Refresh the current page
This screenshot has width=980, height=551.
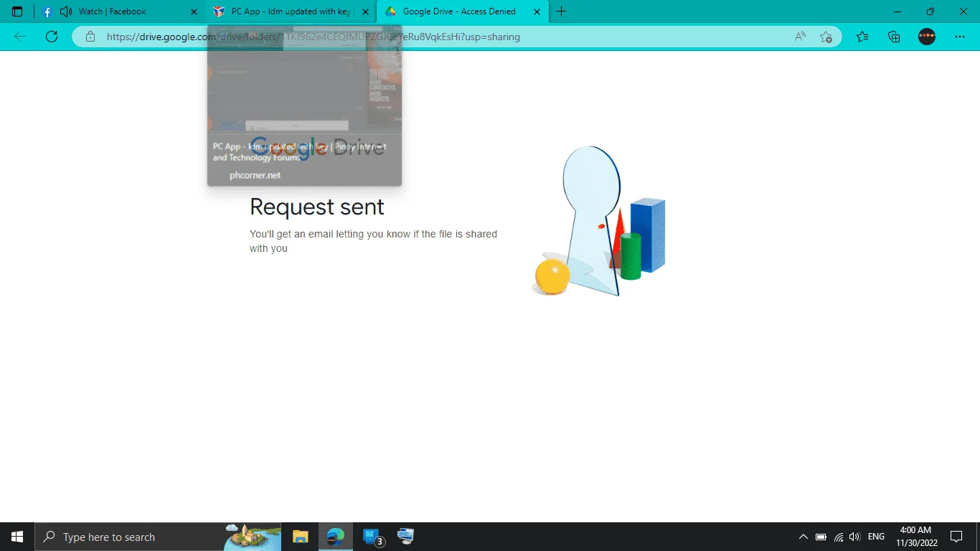pos(52,37)
